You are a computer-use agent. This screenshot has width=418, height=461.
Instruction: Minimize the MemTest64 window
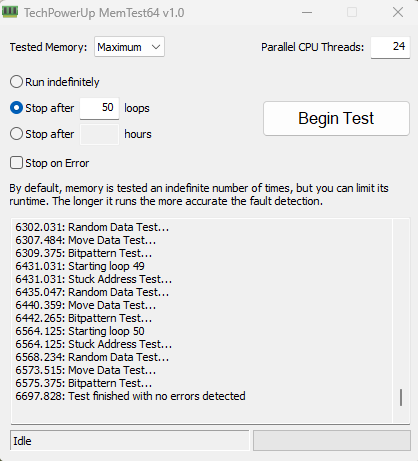307,13
